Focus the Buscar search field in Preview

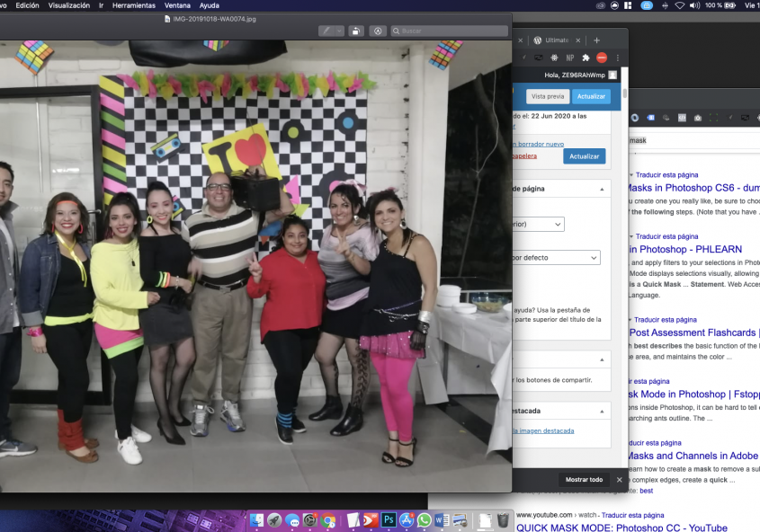[x=450, y=31]
